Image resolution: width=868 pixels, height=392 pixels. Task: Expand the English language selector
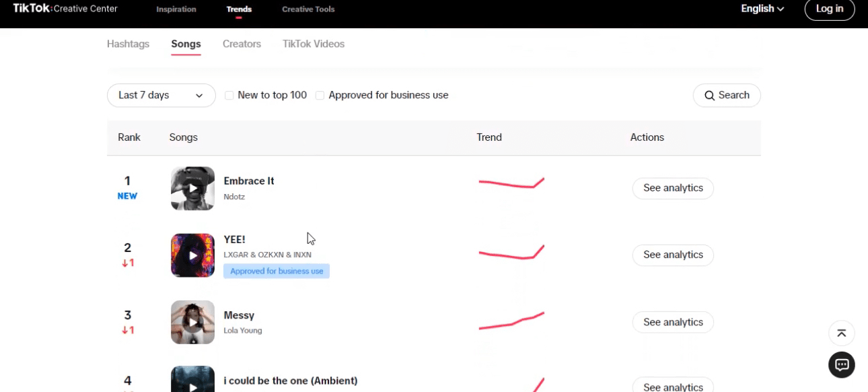click(x=762, y=9)
